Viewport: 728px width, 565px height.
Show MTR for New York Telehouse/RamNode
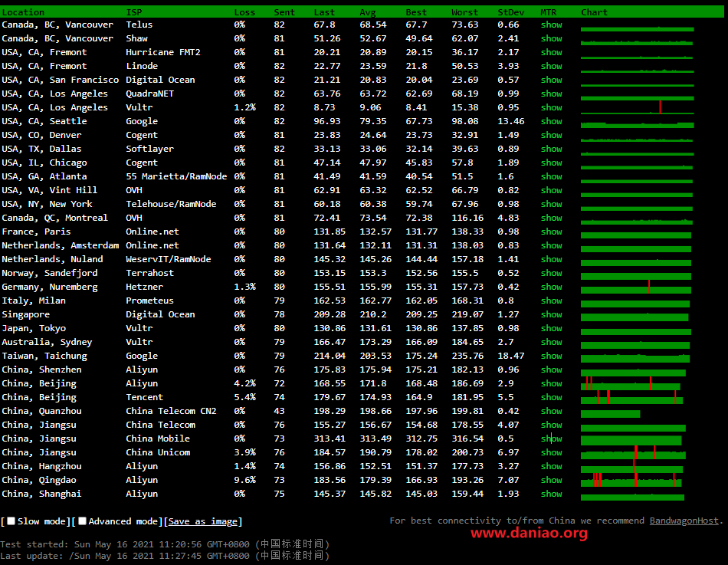[552, 204]
